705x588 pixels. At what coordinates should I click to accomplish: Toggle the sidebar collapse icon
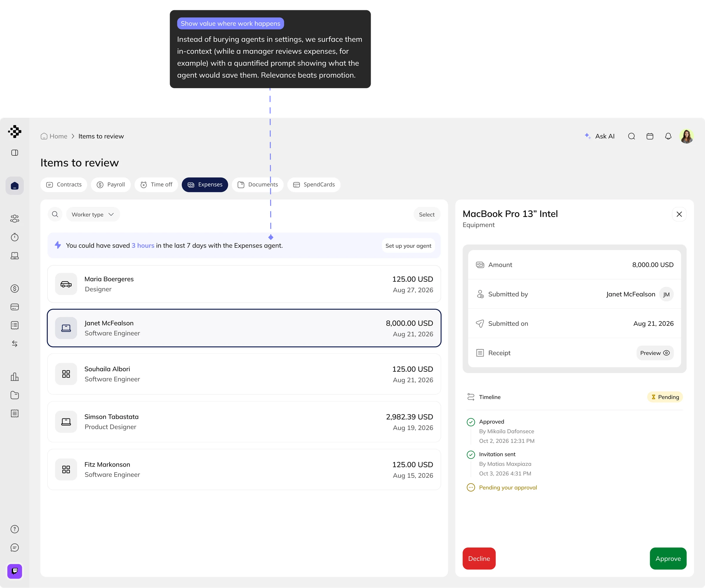[14, 153]
